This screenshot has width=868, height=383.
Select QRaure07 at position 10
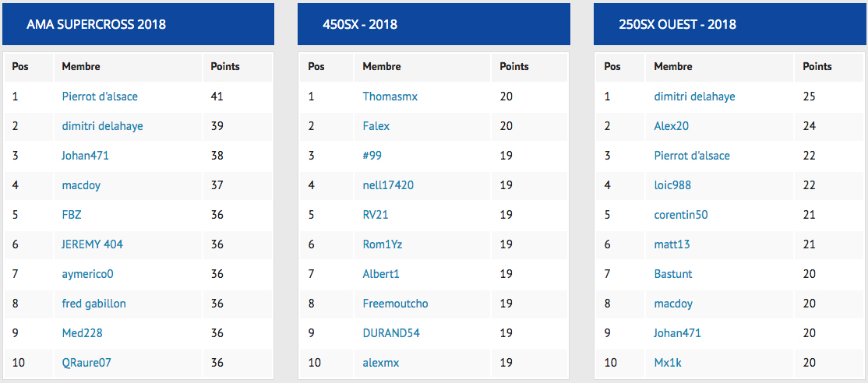click(x=86, y=363)
